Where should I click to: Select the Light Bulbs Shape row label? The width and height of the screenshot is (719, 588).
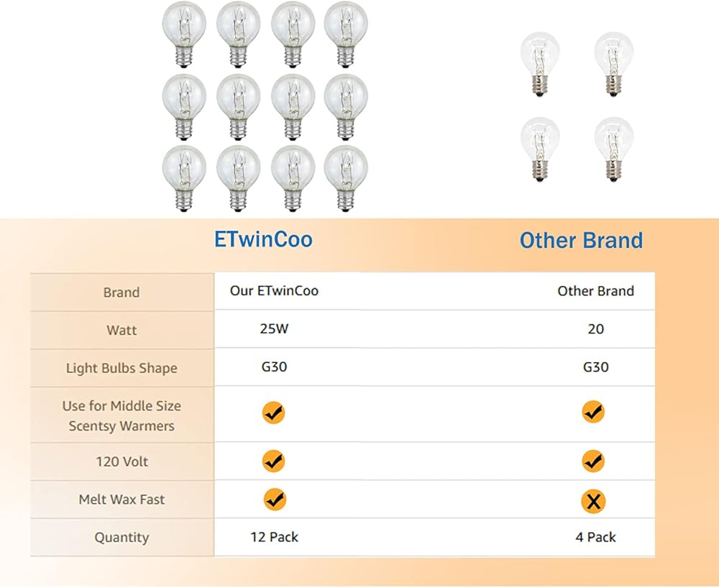(x=121, y=369)
